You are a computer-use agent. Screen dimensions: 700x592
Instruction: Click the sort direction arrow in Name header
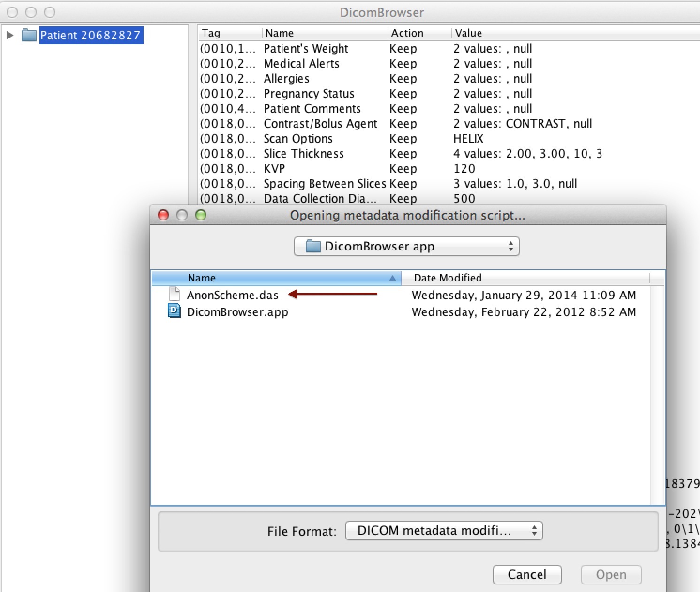click(393, 278)
